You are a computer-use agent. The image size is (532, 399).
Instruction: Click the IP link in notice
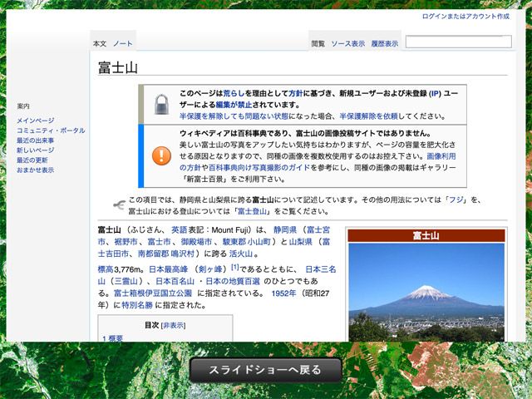click(435, 93)
